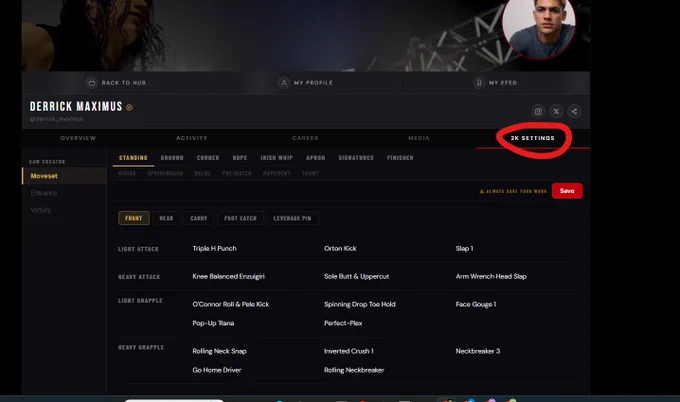680x402 pixels.
Task: Select the Rope moveset tab
Action: click(x=240, y=158)
